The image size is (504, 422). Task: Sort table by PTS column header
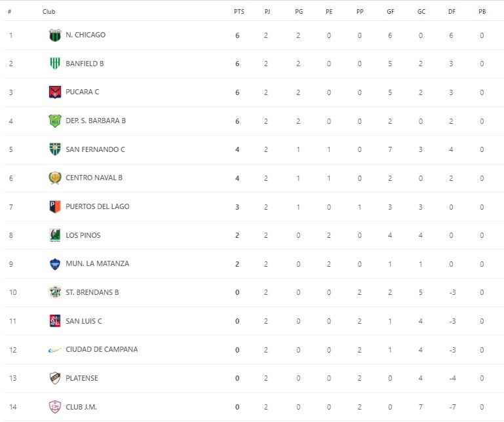[x=239, y=12]
